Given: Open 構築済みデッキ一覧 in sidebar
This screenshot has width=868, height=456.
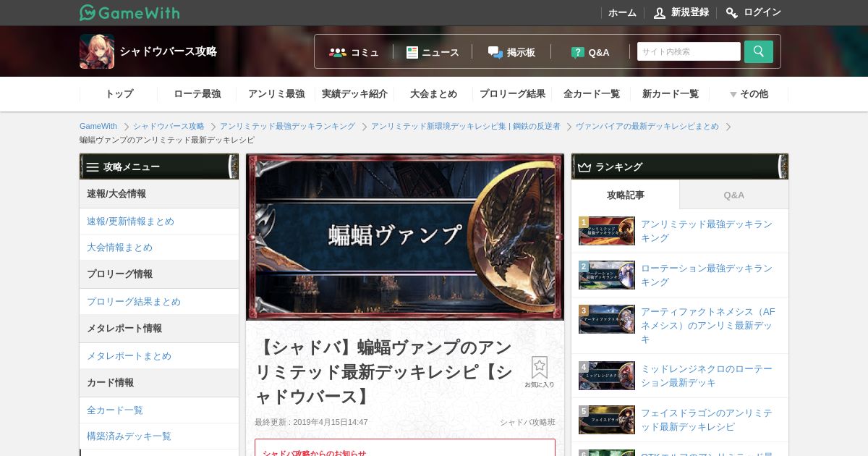Looking at the screenshot, I should (159, 436).
